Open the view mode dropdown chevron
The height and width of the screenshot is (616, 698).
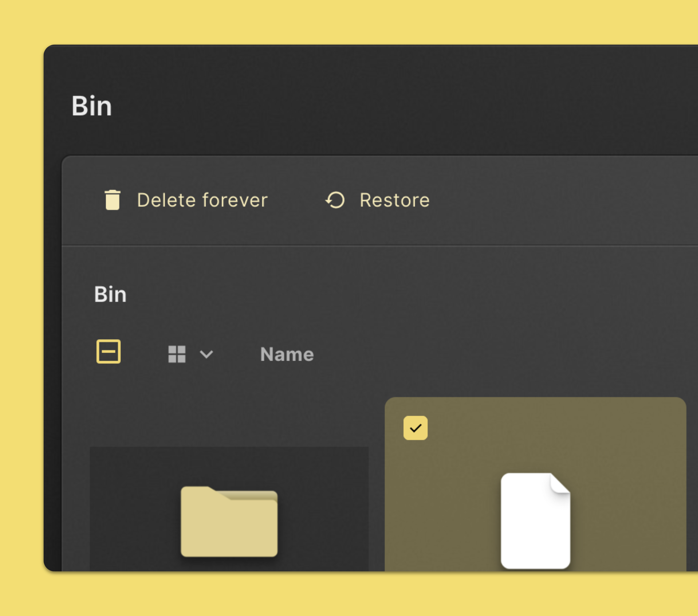[206, 354]
